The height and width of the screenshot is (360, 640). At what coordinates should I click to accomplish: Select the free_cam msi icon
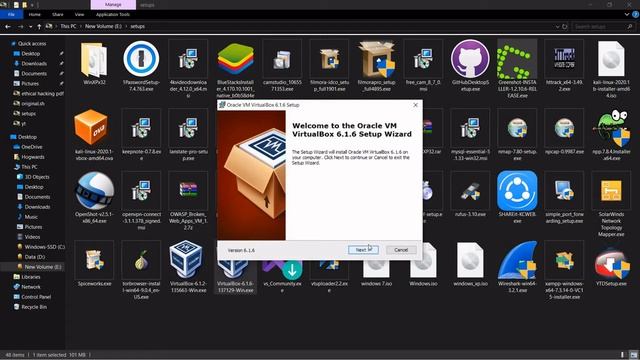tap(423, 59)
